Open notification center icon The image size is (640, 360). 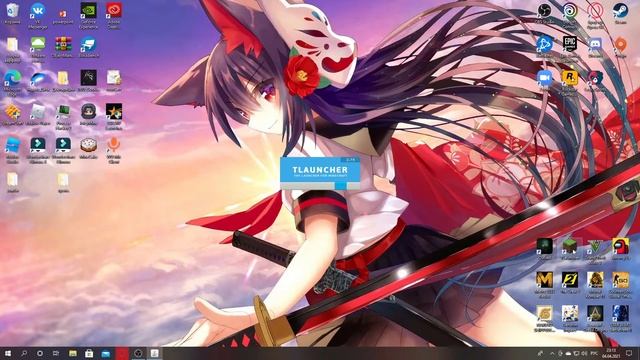click(629, 353)
